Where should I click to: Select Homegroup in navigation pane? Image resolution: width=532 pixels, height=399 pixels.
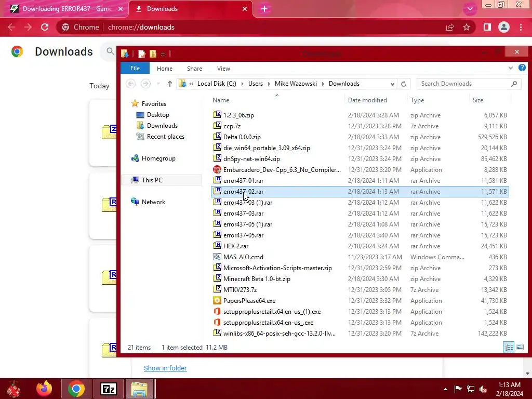pyautogui.click(x=158, y=158)
